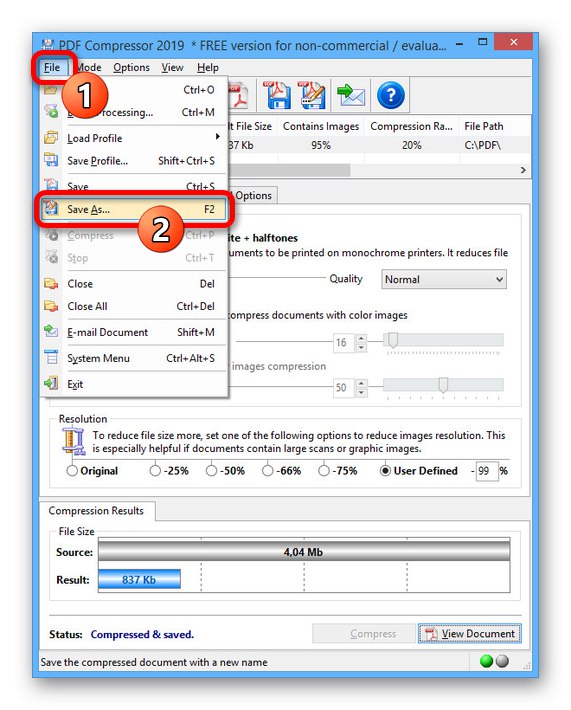
Task: Click the Exit door icon
Action: pyautogui.click(x=51, y=384)
